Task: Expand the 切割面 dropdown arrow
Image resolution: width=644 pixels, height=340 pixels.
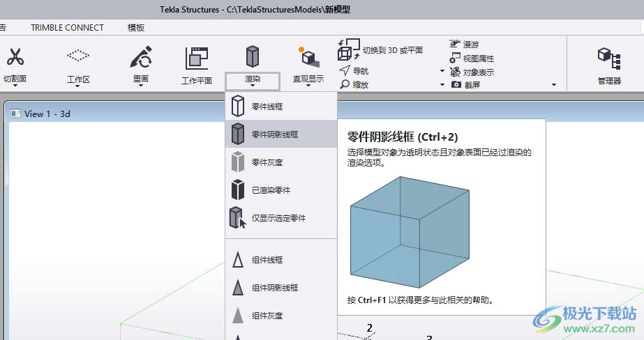Action: pyautogui.click(x=15, y=86)
